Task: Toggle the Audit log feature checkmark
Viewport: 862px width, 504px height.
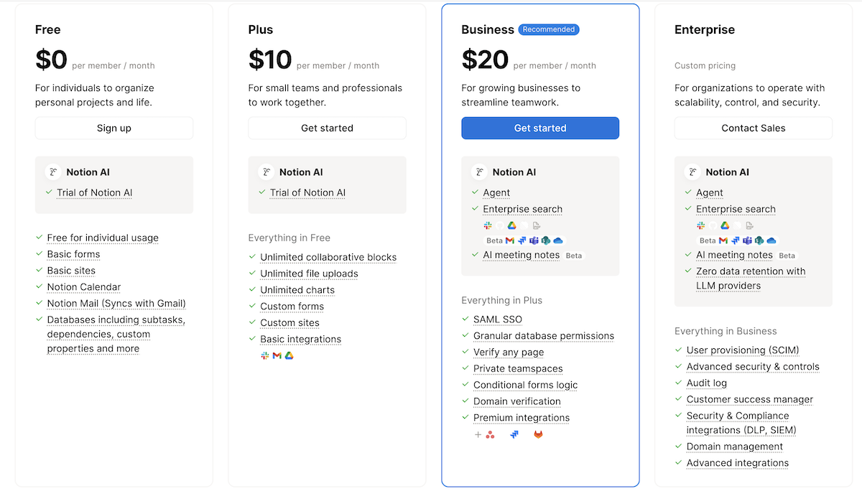Action: click(677, 383)
